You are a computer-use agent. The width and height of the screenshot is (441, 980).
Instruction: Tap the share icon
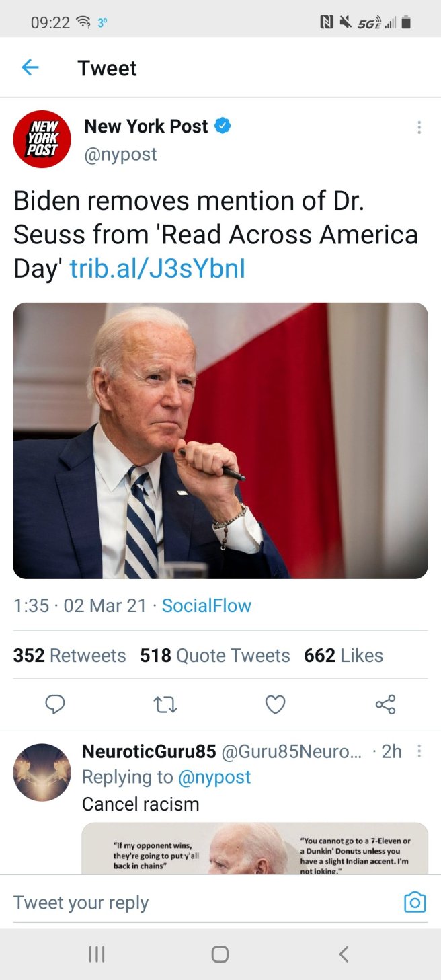tap(385, 704)
